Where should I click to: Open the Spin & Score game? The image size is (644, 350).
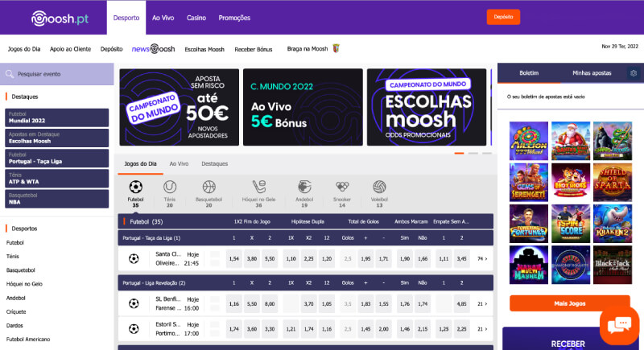coord(571,224)
